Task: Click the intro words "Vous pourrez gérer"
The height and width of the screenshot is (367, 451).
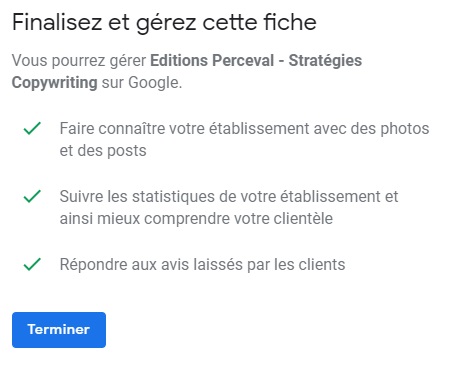Action: pyautogui.click(x=79, y=61)
